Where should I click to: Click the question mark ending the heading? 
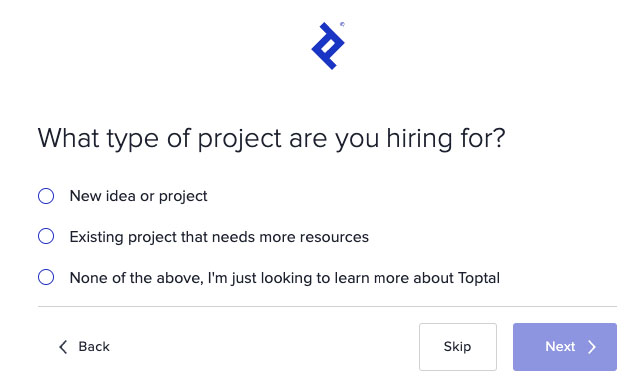(499, 138)
